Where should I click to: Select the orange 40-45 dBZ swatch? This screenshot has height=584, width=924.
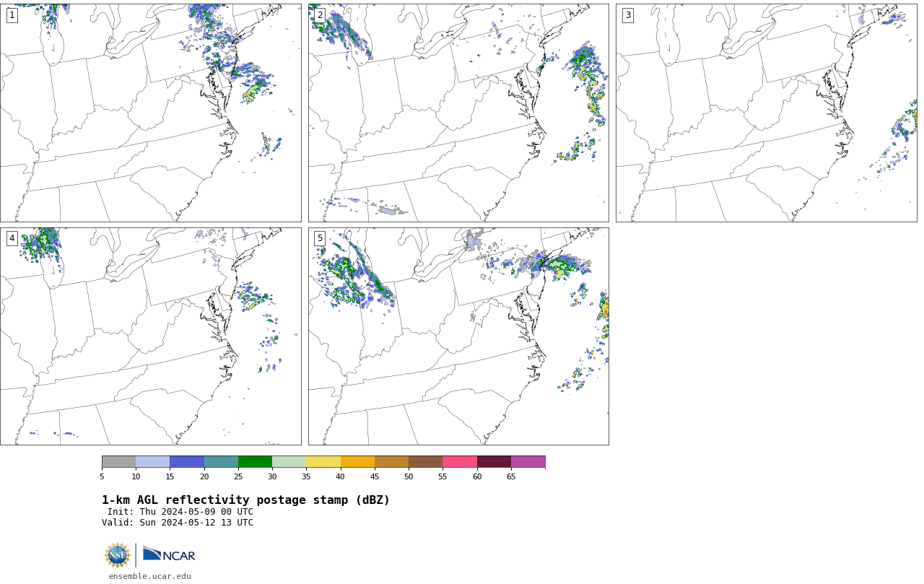tap(357, 462)
